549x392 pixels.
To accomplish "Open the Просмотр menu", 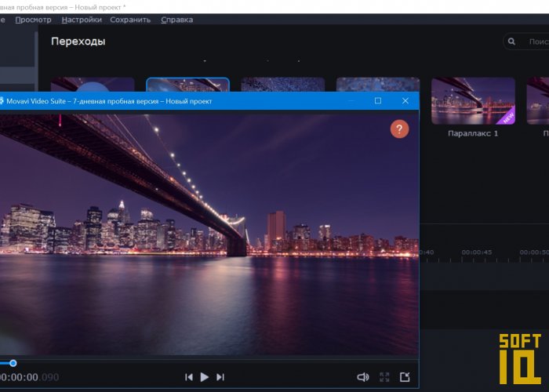I will [33, 20].
